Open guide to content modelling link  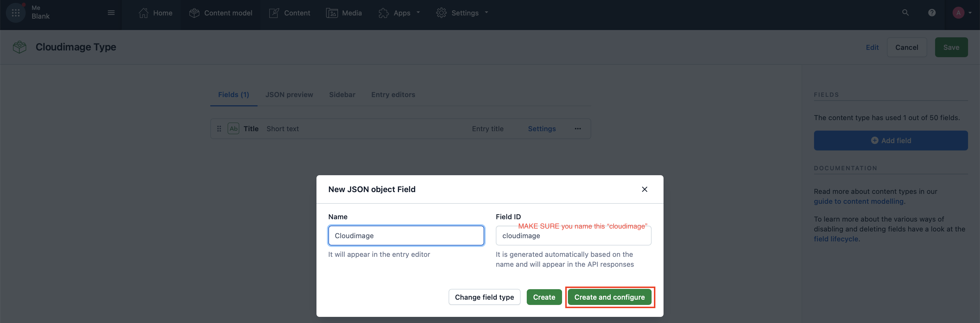858,201
